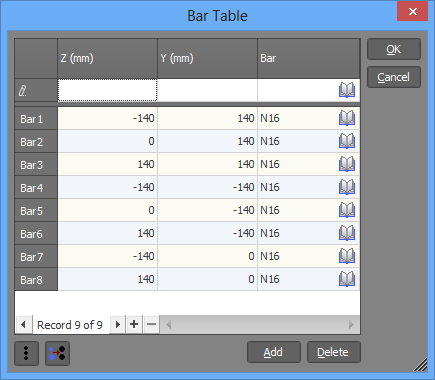This screenshot has height=380, width=435.
Task: Click the dialog resize grip corner
Action: click(x=421, y=365)
